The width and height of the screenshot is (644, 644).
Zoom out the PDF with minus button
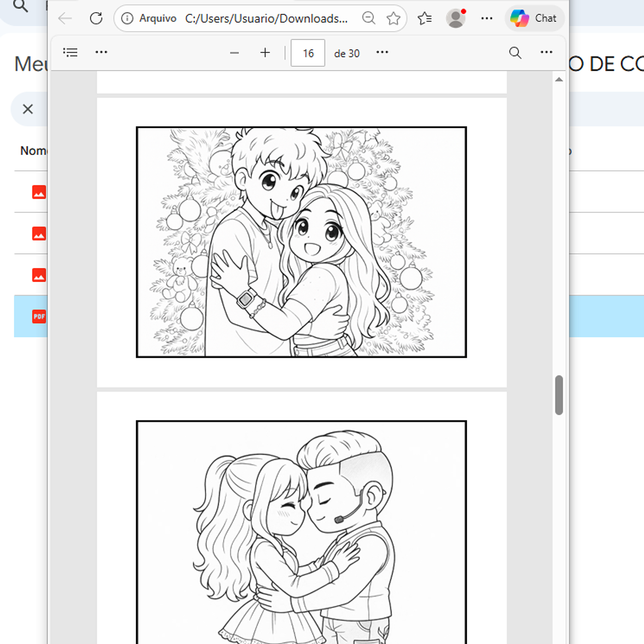[x=234, y=53]
